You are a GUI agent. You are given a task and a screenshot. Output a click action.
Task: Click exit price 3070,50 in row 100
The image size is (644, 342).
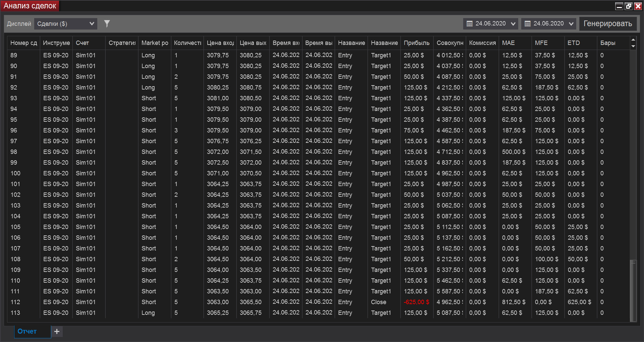point(251,173)
